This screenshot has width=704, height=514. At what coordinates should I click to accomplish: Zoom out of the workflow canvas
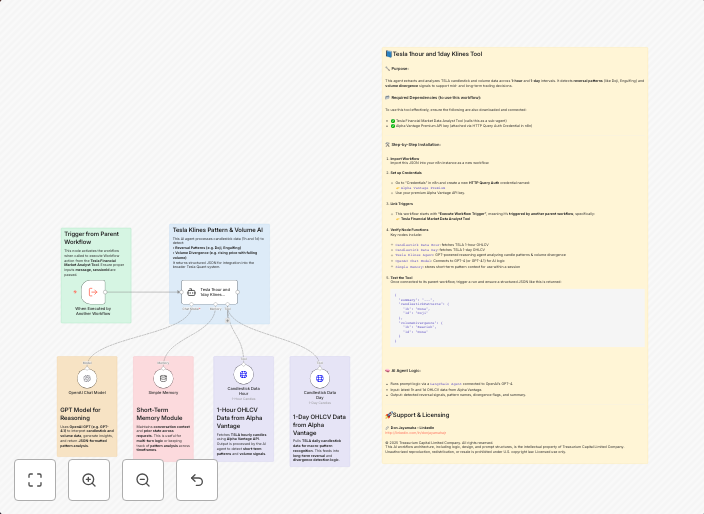[x=143, y=480]
